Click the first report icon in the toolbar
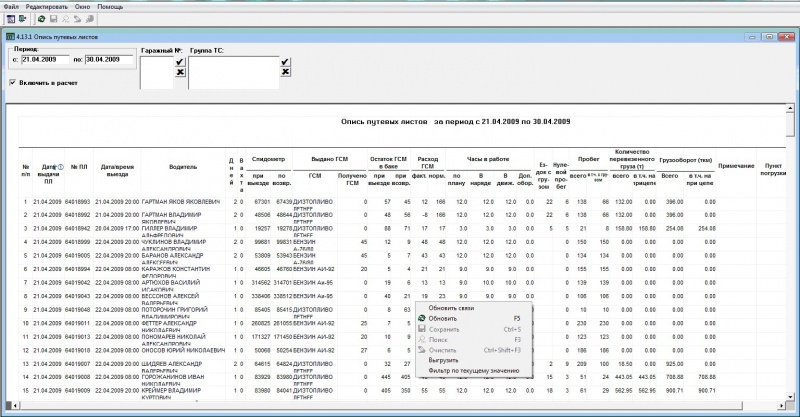 [x=10, y=19]
